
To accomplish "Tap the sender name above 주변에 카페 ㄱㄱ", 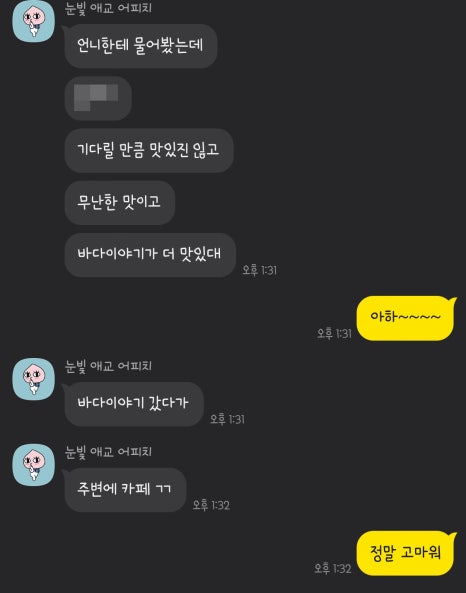I will tap(109, 451).
